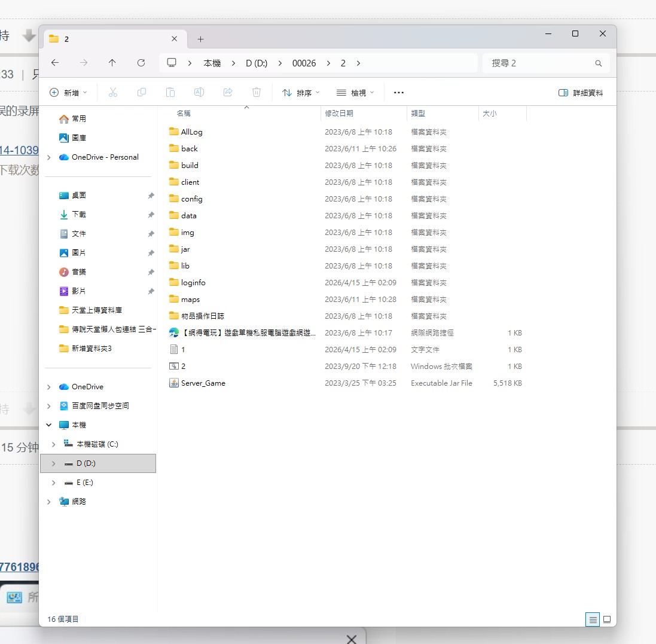Image resolution: width=656 pixels, height=644 pixels.
Task: Expand the 本機磁碟 (C:) tree node
Action: [x=53, y=444]
